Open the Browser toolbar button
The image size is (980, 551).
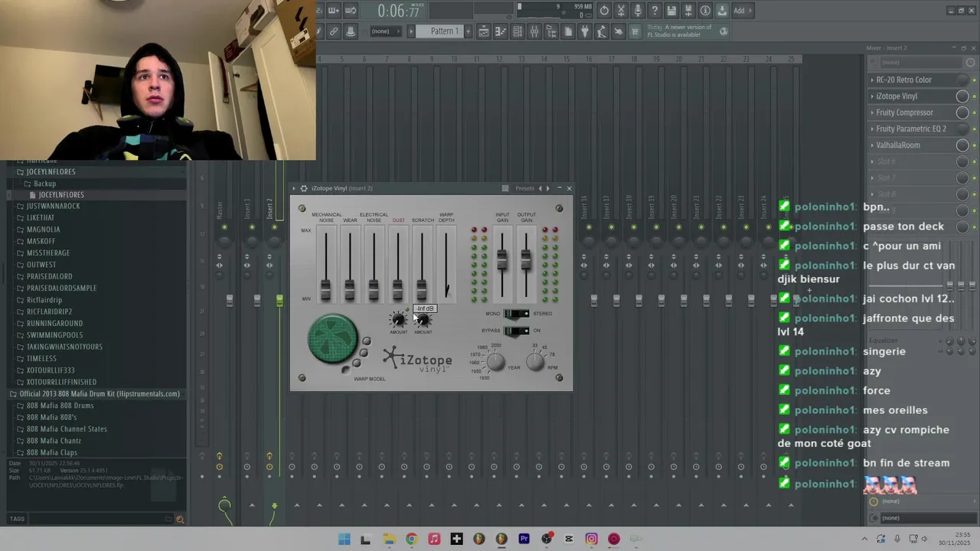point(551,31)
